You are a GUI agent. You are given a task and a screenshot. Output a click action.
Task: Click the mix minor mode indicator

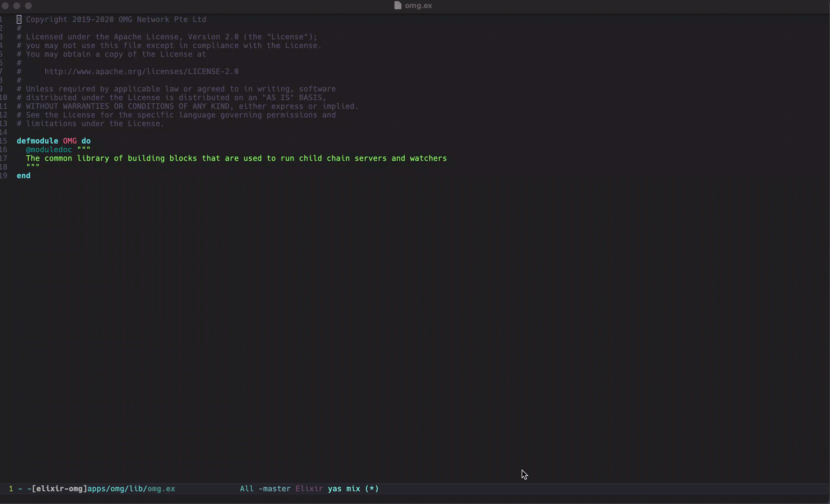coord(353,489)
